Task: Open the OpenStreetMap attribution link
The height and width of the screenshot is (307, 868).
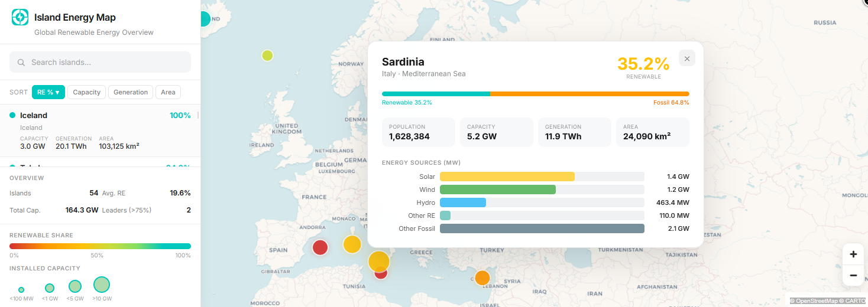Action: point(817,301)
